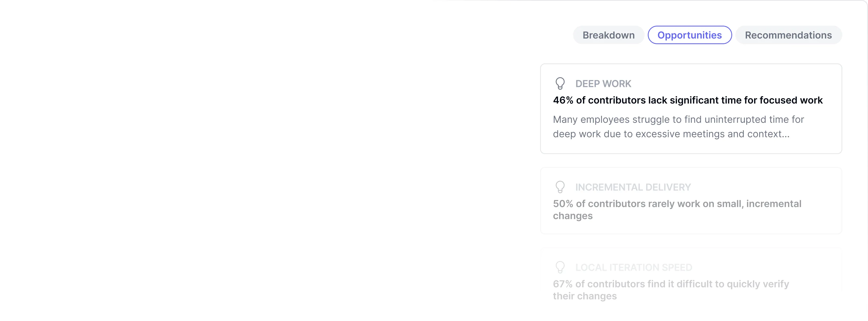Click the 67% figure in Local Iteration card
Viewport: 868px width, 321px height.
[x=563, y=284]
